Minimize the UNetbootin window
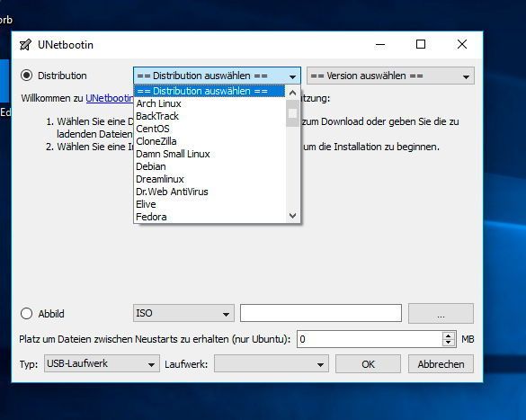This screenshot has height=420, width=526. point(380,44)
